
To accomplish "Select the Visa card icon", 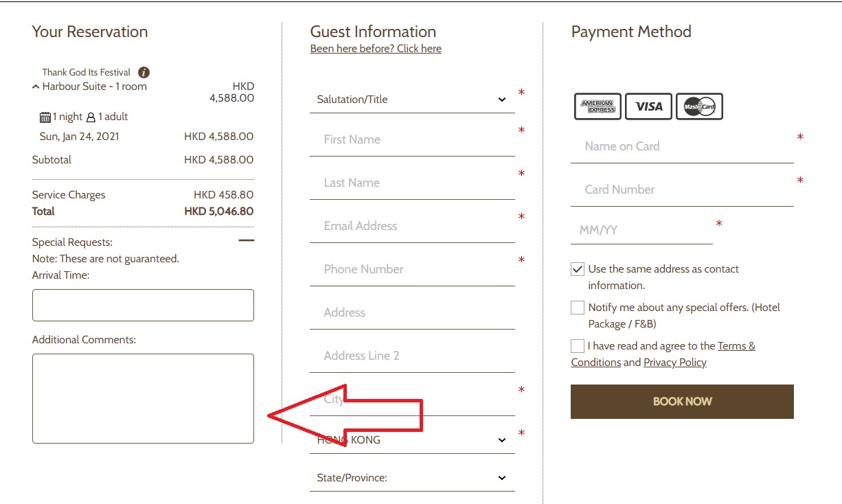I will [648, 106].
